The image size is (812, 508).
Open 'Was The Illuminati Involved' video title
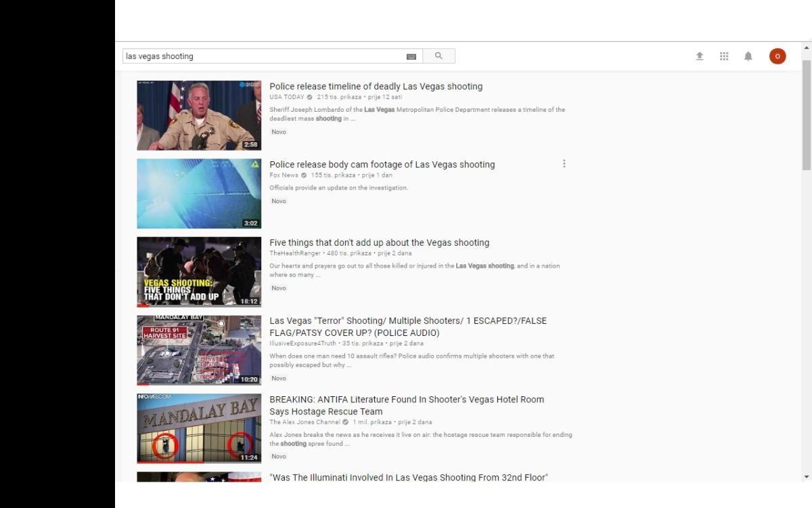pyautogui.click(x=409, y=478)
